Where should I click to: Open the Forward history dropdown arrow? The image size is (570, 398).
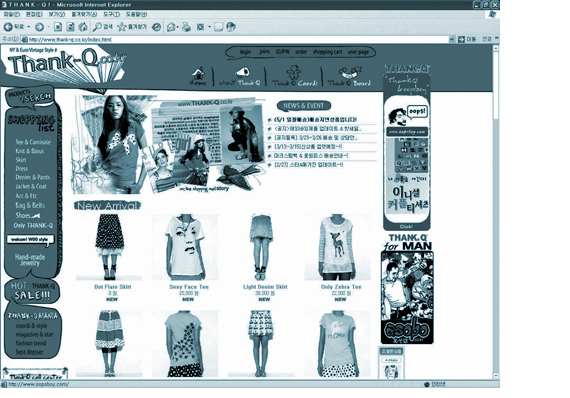coord(48,27)
